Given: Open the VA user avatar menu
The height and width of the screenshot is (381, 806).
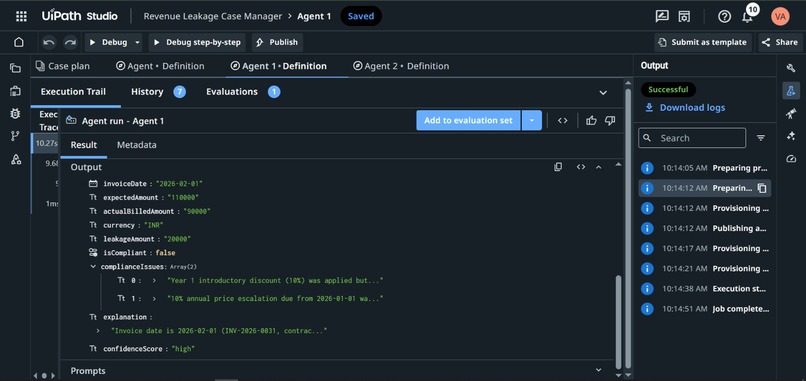Looking at the screenshot, I should pyautogui.click(x=780, y=16).
